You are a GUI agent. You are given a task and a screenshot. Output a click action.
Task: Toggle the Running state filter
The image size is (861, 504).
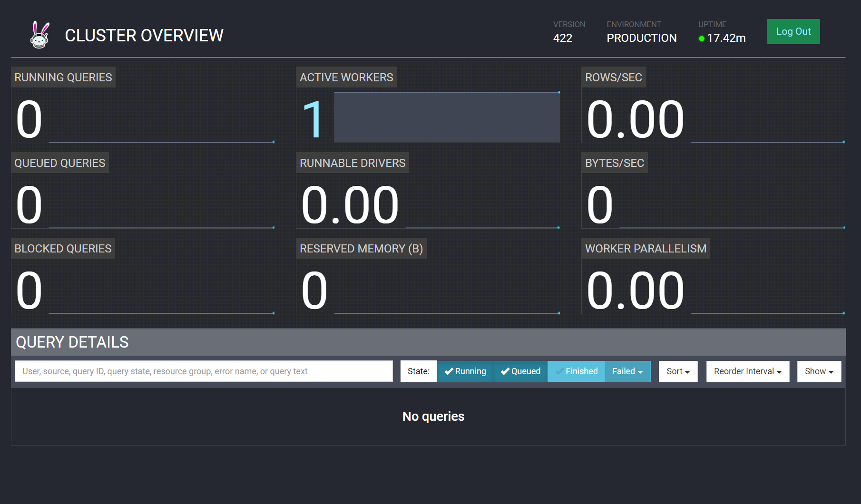click(465, 371)
